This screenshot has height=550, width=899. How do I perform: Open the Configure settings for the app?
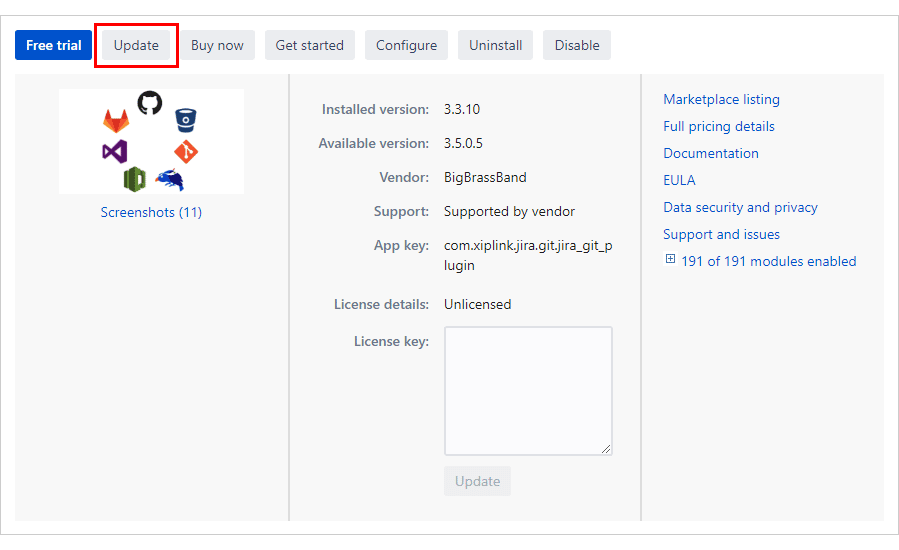pos(406,45)
